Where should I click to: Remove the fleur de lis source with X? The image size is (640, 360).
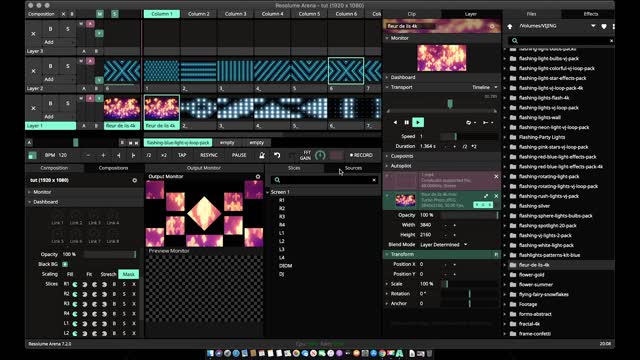click(x=496, y=196)
